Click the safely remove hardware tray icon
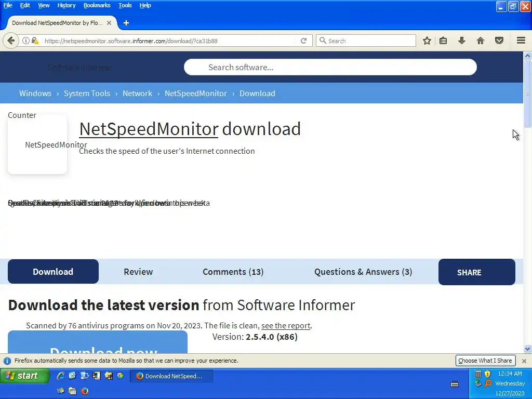The width and height of the screenshot is (532, 399). click(478, 384)
